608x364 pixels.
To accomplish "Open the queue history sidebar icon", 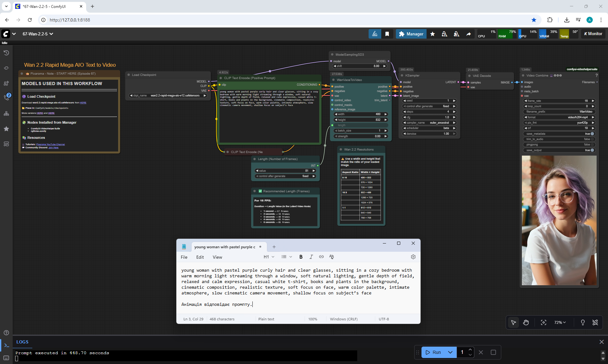I will click(6, 53).
